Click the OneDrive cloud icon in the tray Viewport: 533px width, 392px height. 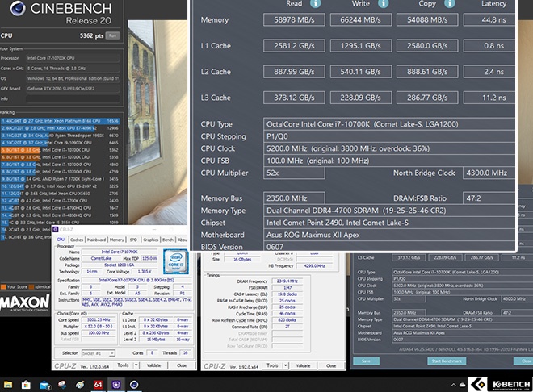[x=463, y=385]
